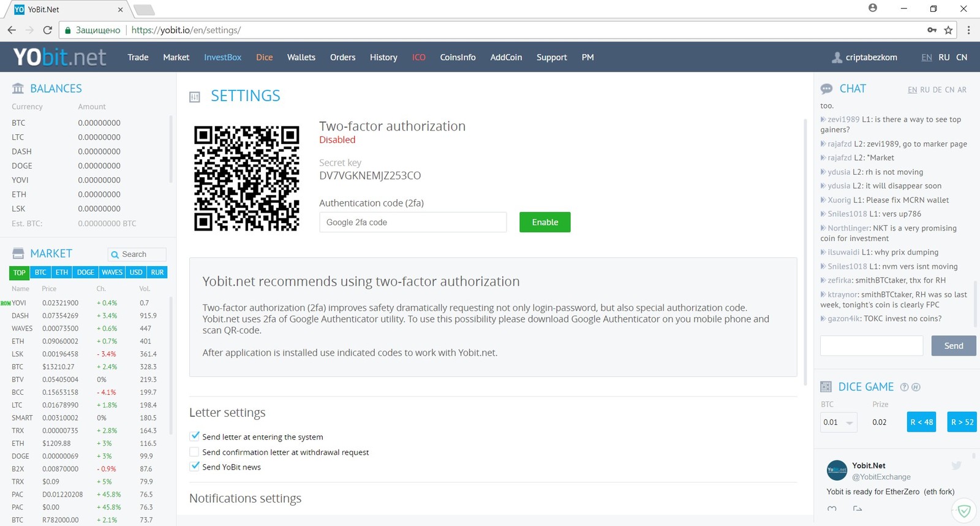Click the saved password key icon

[x=932, y=30]
